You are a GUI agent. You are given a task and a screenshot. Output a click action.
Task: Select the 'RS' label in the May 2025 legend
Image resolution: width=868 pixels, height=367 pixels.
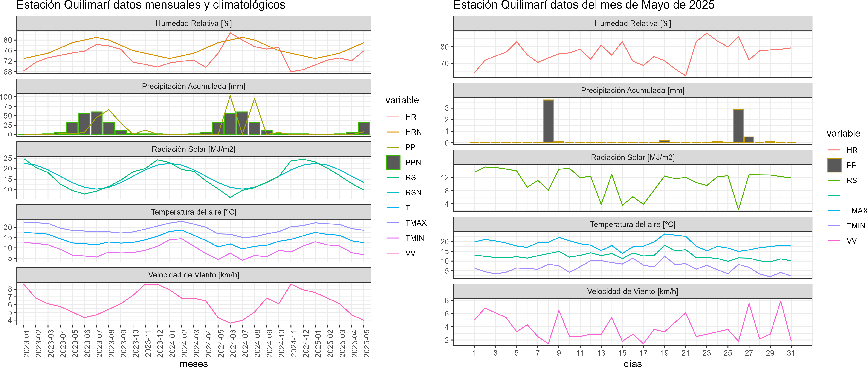coord(851,180)
